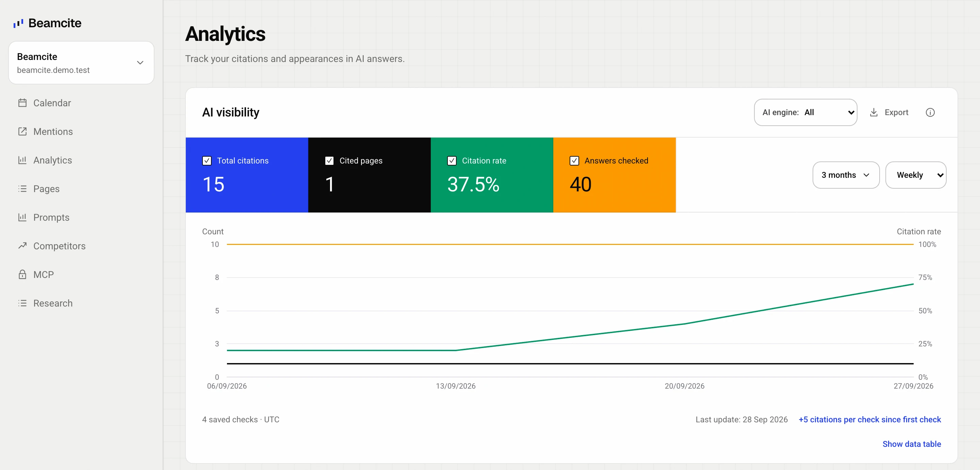Click the 13/09/2026 axis date label
980x470 pixels.
coord(455,386)
